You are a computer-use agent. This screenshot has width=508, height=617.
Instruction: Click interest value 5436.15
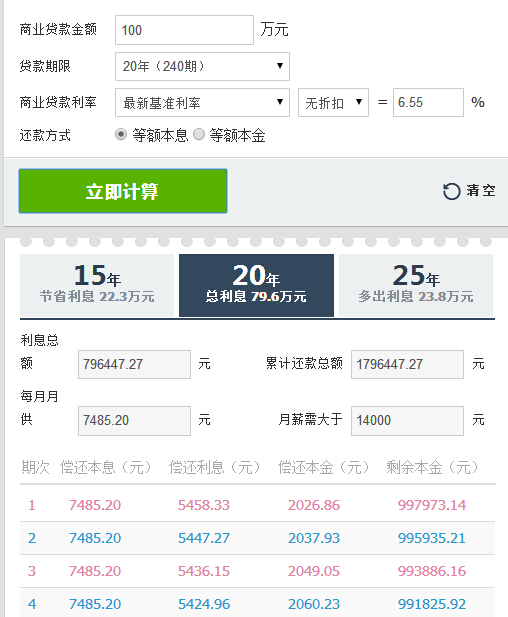pyautogui.click(x=204, y=571)
